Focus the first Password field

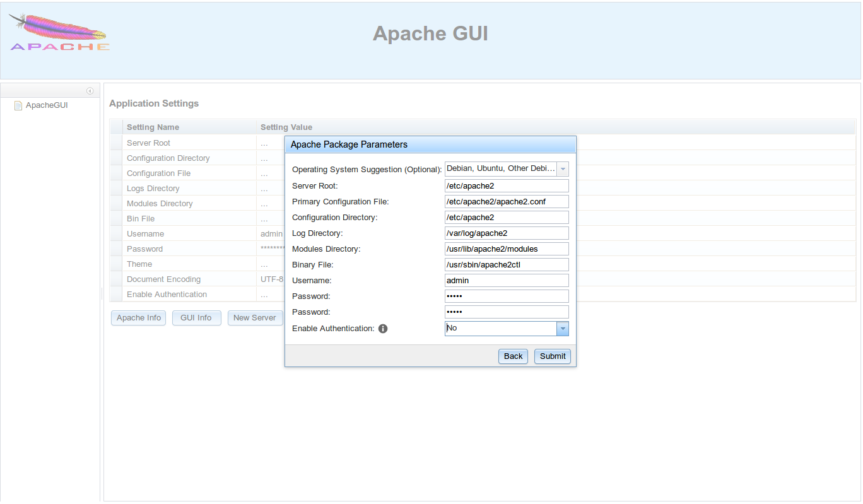[507, 296]
